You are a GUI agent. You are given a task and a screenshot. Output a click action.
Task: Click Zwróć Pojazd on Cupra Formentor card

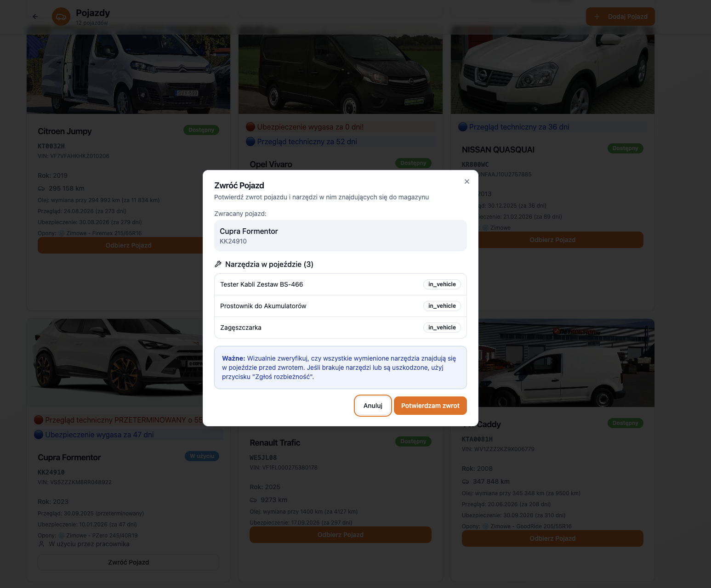pyautogui.click(x=128, y=562)
